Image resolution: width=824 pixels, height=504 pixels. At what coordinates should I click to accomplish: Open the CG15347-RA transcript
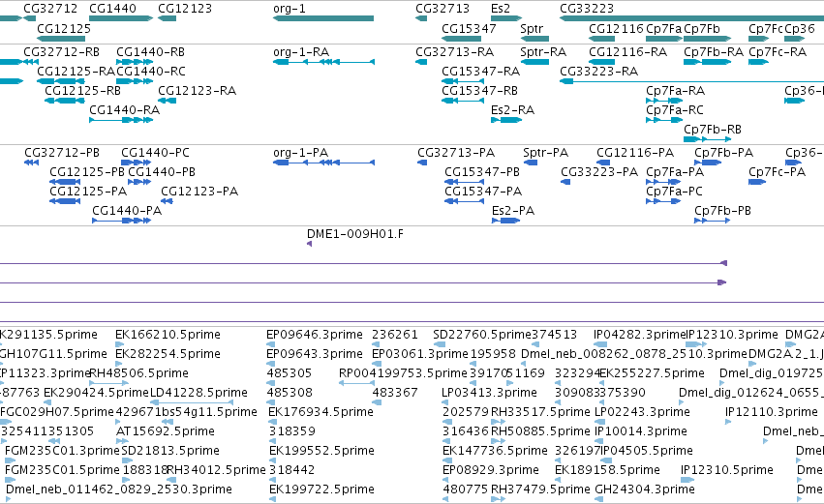click(463, 81)
